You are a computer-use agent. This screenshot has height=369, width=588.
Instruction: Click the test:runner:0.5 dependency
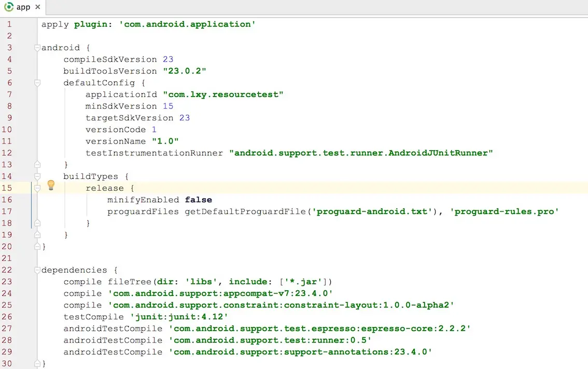click(x=270, y=340)
